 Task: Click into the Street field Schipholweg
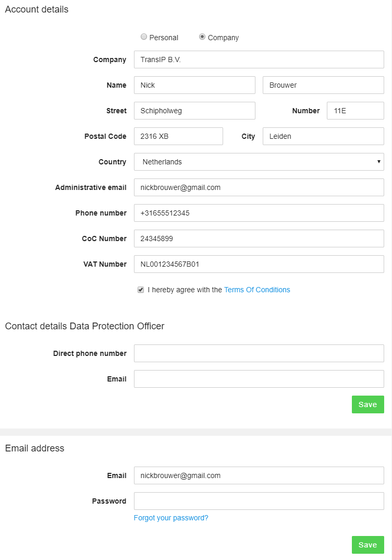click(195, 111)
